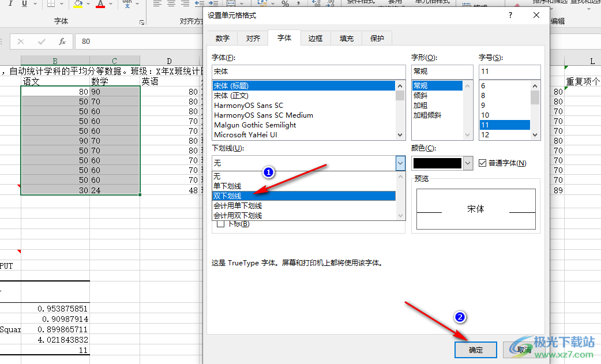This screenshot has width=601, height=364.
Task: Click into the 字体 font name field
Action: [x=309, y=72]
